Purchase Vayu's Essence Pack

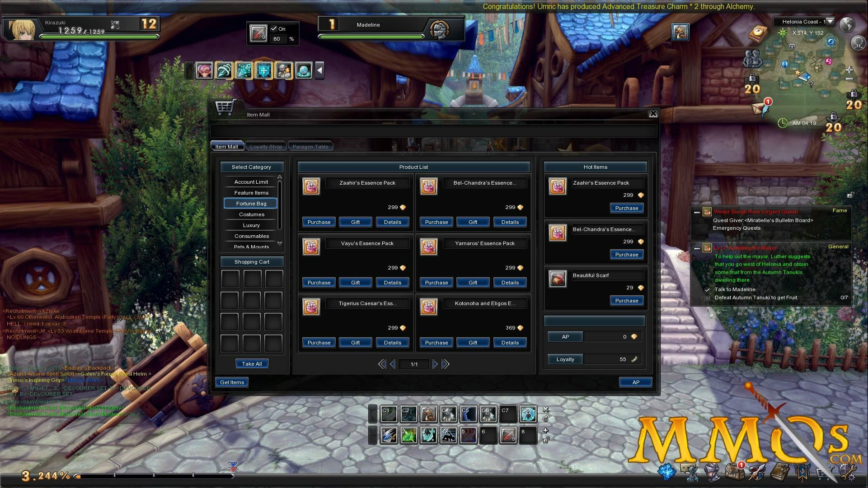click(319, 283)
